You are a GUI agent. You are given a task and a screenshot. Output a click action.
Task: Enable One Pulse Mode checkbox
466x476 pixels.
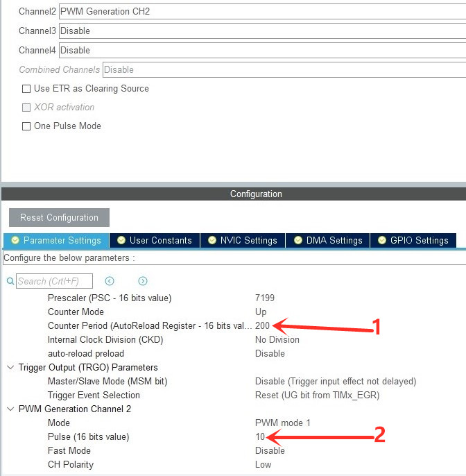(x=26, y=126)
